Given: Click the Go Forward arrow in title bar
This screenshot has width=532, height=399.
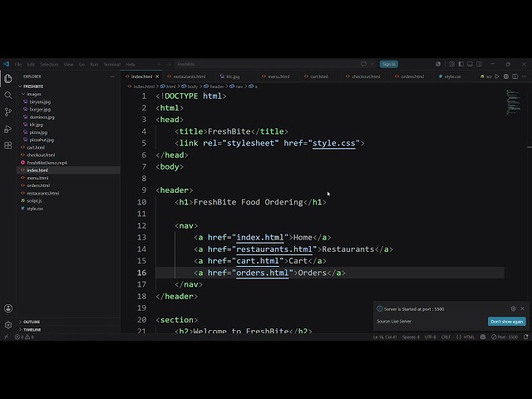Looking at the screenshot, I should click(x=169, y=64).
